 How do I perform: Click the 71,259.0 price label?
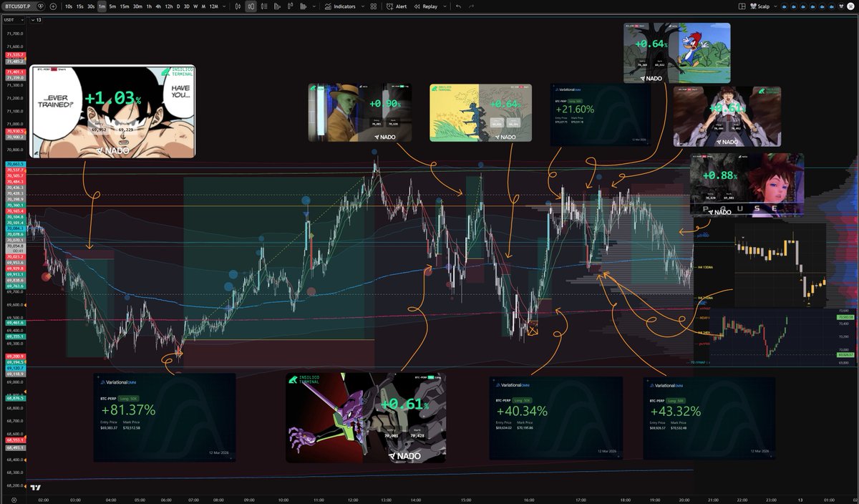click(x=15, y=77)
